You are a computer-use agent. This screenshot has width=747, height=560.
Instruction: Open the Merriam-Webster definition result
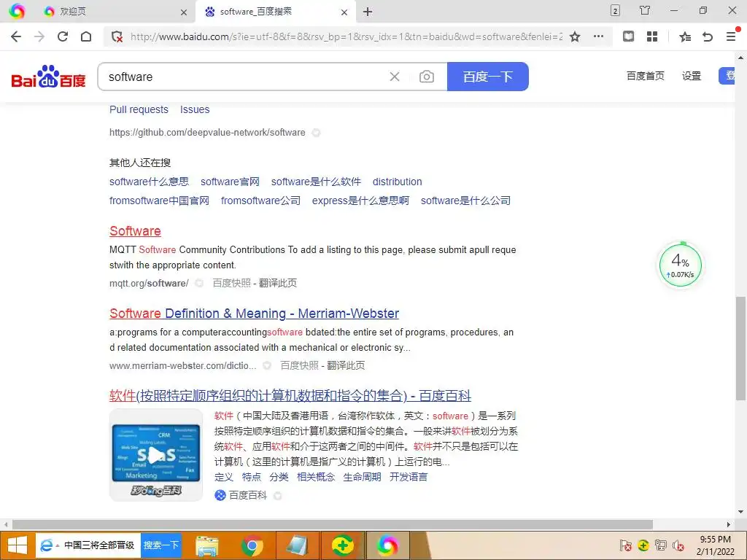click(x=254, y=314)
